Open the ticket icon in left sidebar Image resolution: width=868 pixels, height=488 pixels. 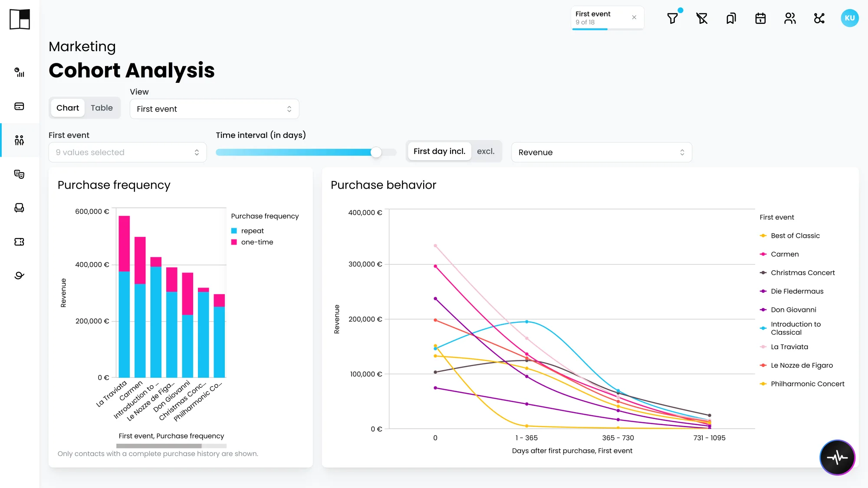(19, 242)
